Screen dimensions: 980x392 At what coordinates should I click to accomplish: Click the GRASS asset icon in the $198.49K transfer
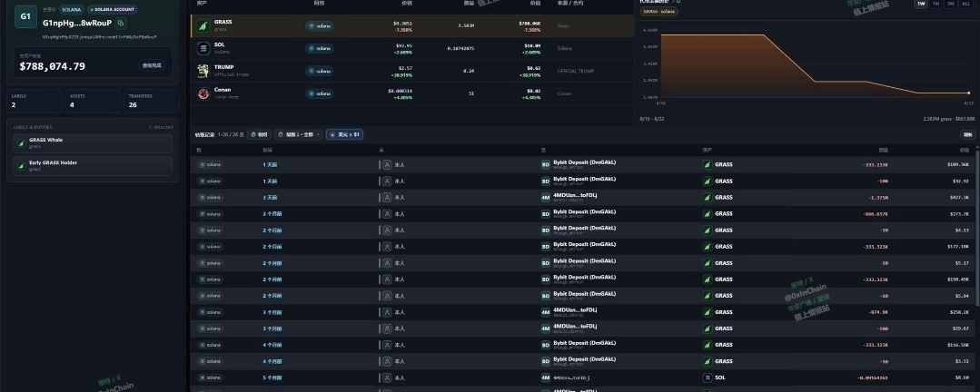[708, 279]
